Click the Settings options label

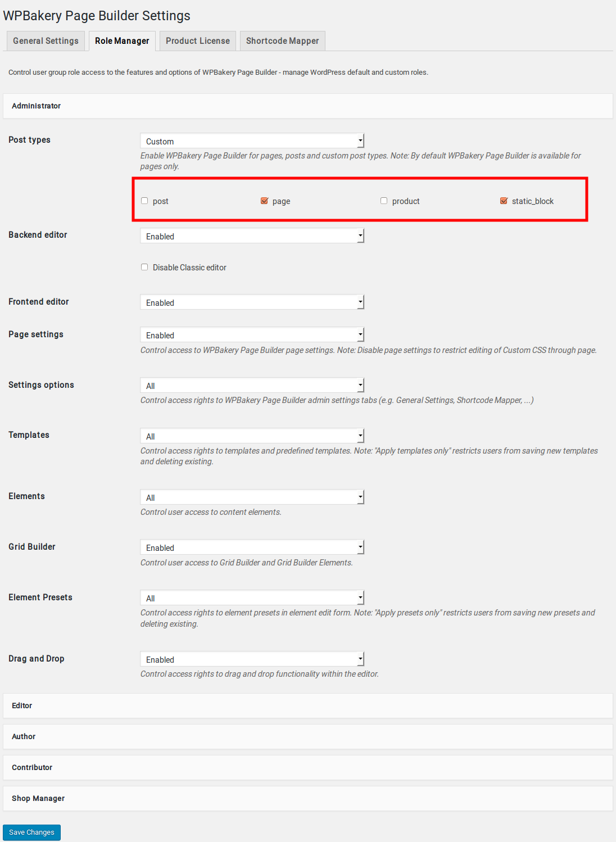pos(41,385)
